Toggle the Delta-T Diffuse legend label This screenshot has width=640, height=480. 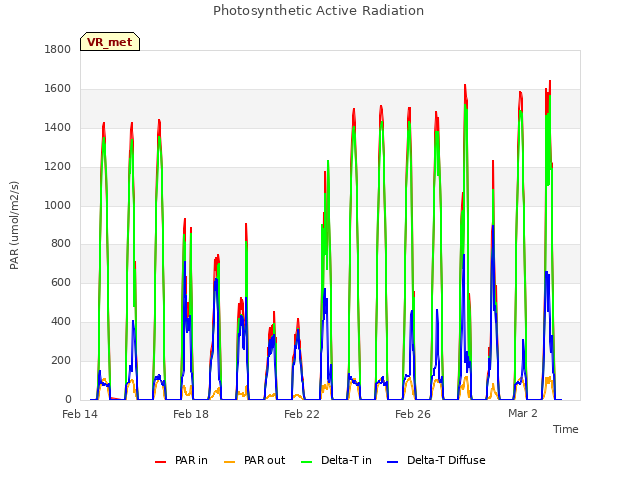point(446,460)
